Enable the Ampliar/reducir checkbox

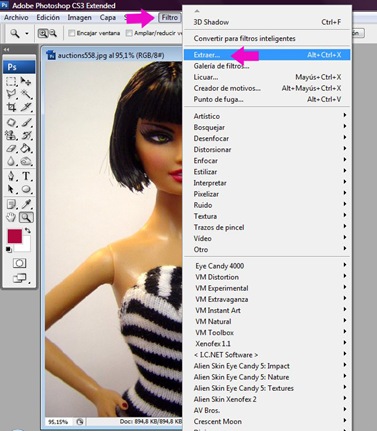point(129,33)
